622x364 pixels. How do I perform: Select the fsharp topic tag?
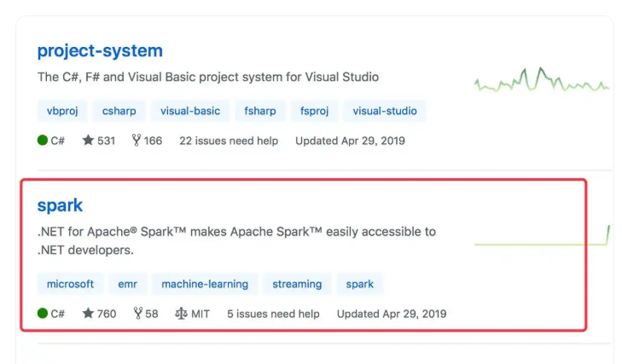(x=260, y=111)
